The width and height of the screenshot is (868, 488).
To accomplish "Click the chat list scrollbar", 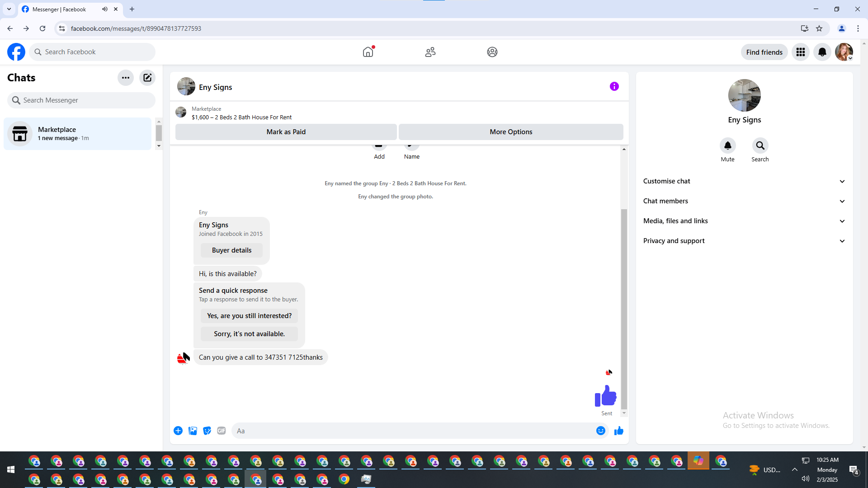I will click(159, 133).
